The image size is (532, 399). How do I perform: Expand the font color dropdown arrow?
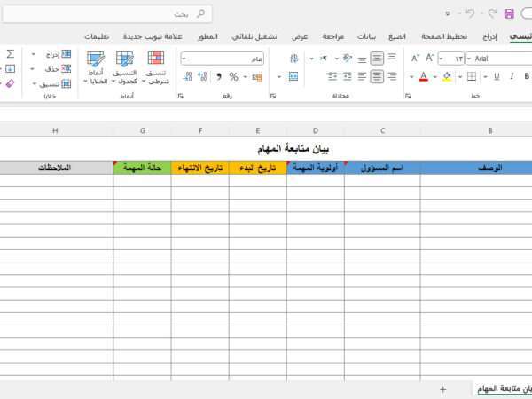coord(411,77)
